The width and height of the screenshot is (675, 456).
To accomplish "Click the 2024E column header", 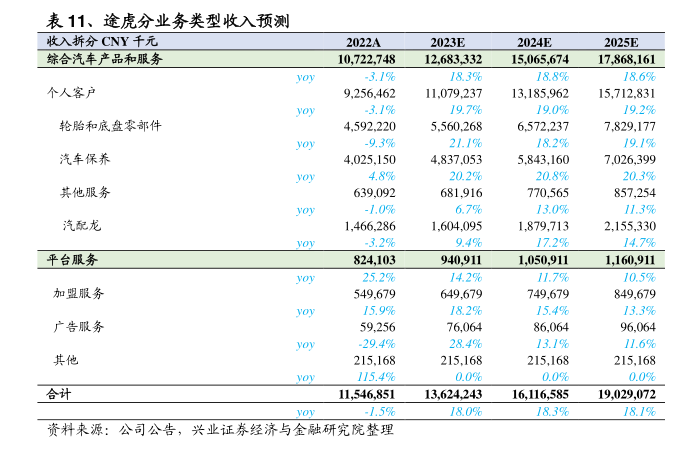I will pyautogui.click(x=534, y=42).
